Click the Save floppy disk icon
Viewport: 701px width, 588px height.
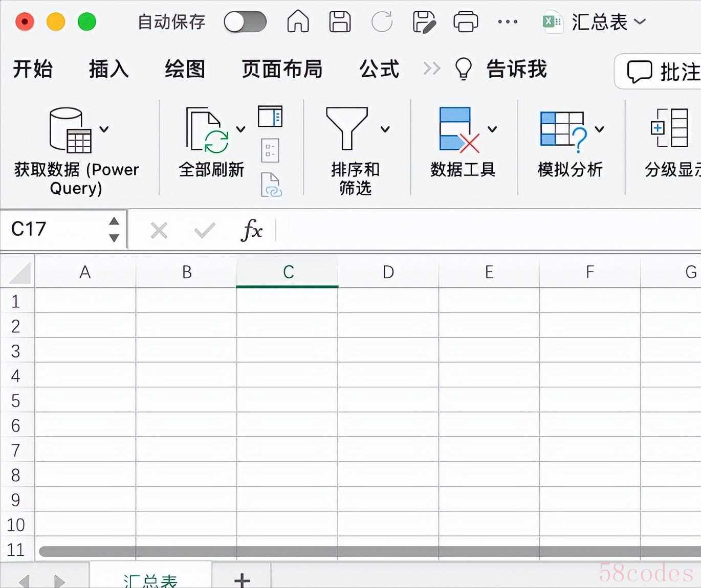pyautogui.click(x=340, y=22)
